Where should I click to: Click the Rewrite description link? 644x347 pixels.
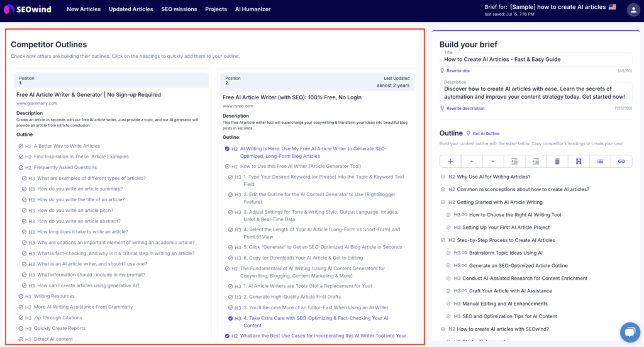coord(465,108)
